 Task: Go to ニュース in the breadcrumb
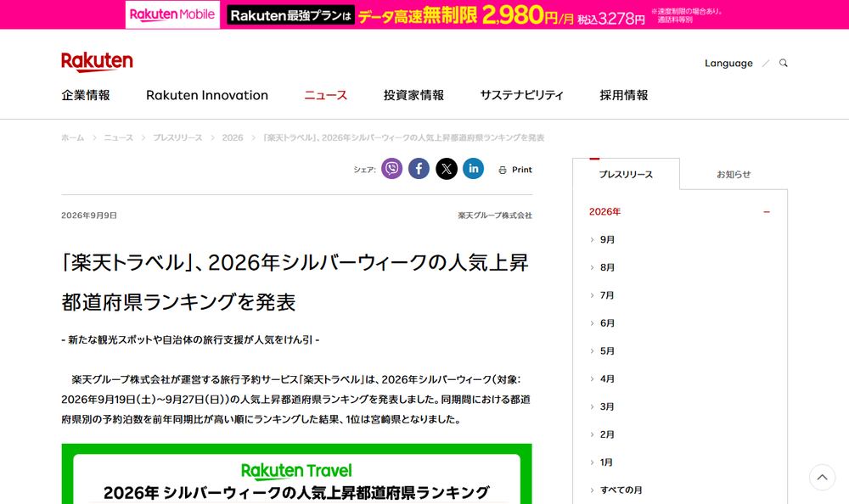tap(119, 138)
